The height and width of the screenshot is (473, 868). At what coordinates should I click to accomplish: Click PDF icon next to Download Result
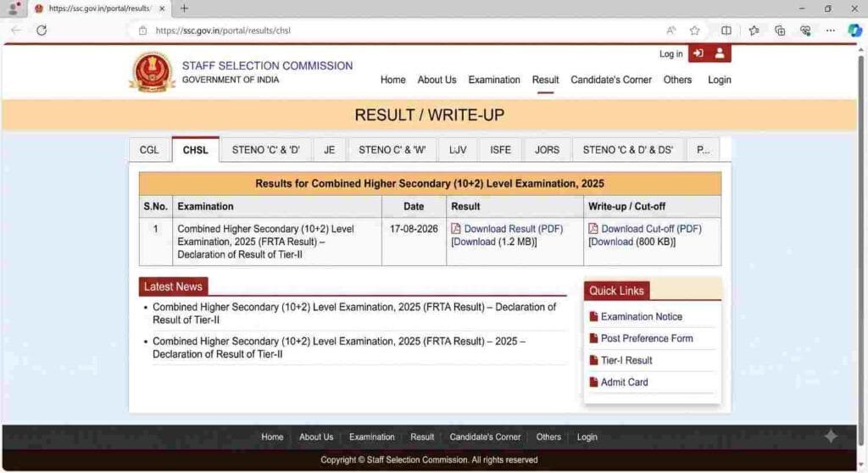point(455,229)
